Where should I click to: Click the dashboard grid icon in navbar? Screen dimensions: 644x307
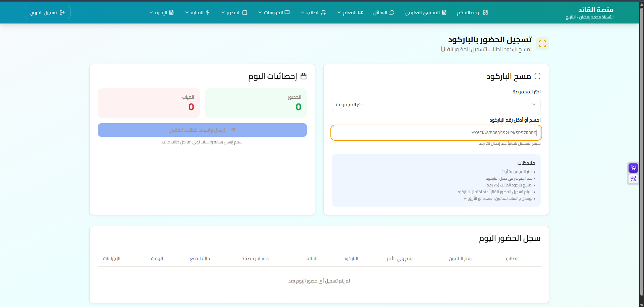(485, 12)
